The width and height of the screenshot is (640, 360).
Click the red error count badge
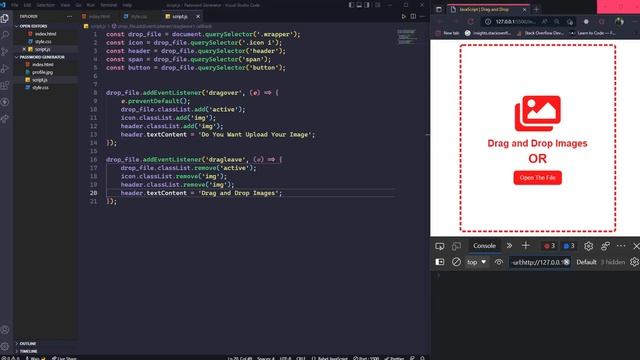pyautogui.click(x=549, y=246)
